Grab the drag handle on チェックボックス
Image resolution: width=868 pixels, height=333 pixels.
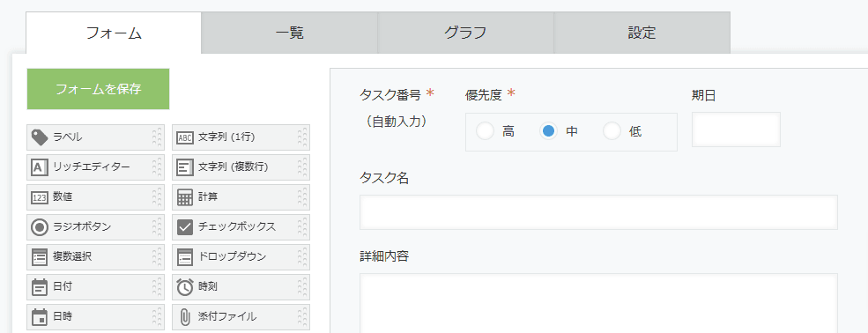click(x=302, y=226)
